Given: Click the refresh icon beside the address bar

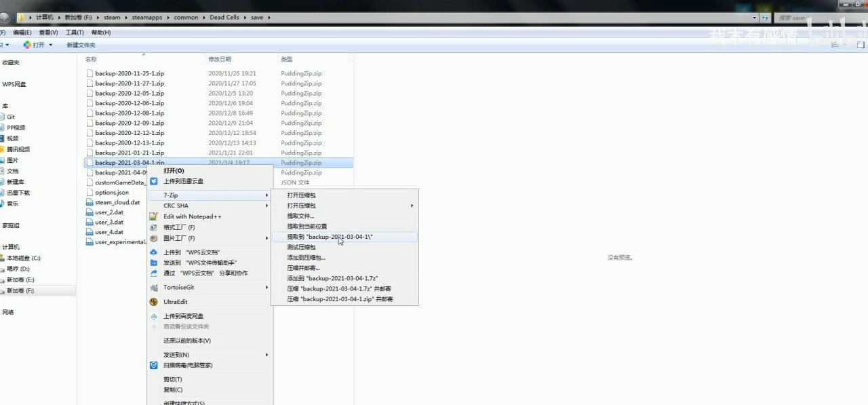Looking at the screenshot, I should tap(765, 18).
